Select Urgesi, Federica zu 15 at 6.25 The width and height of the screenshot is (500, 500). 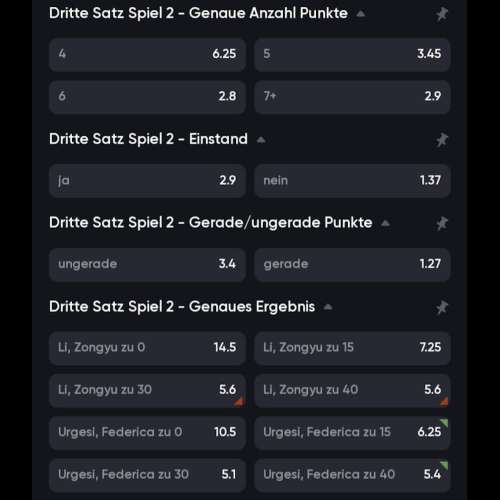(x=353, y=432)
